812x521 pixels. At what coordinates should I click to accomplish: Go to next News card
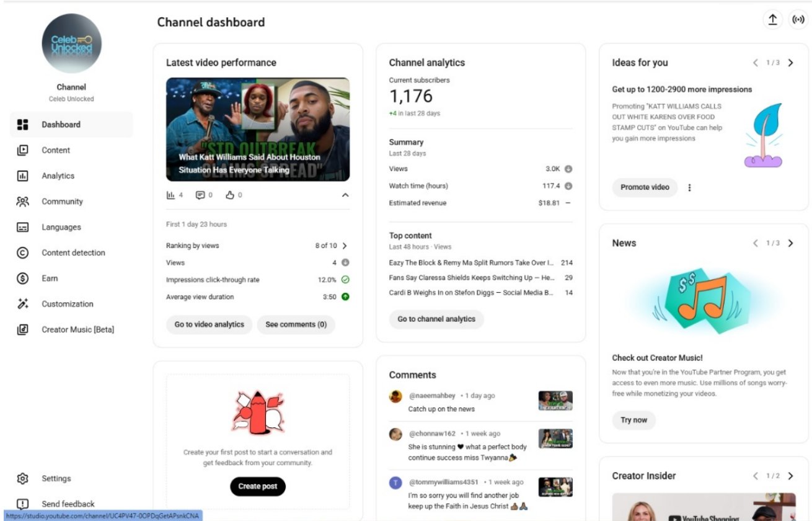coord(790,243)
